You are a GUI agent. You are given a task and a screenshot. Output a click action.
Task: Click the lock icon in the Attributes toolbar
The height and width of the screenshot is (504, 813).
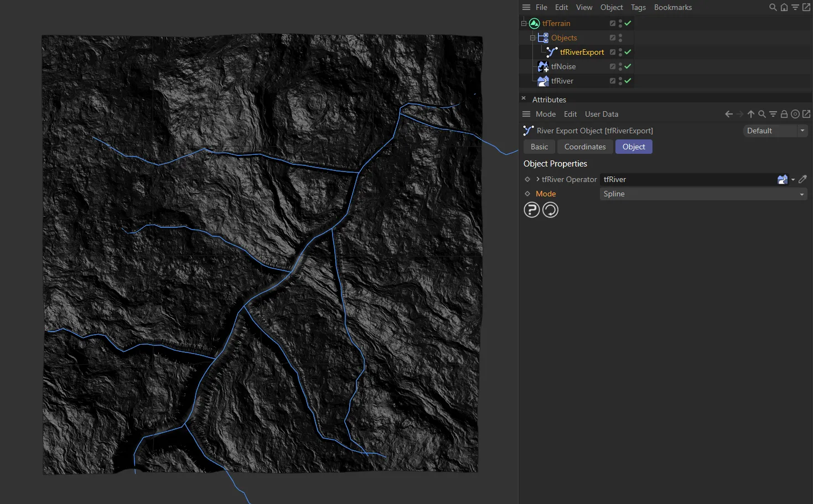(784, 114)
